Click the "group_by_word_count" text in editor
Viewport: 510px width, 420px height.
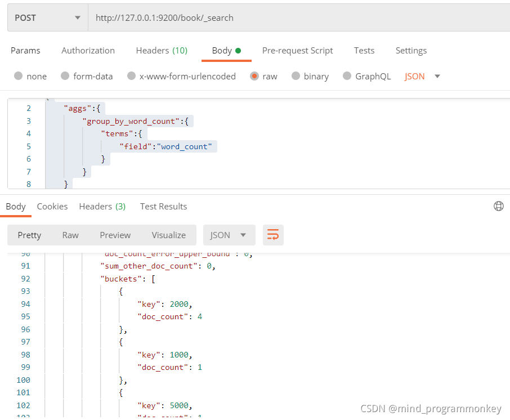pyautogui.click(x=131, y=122)
